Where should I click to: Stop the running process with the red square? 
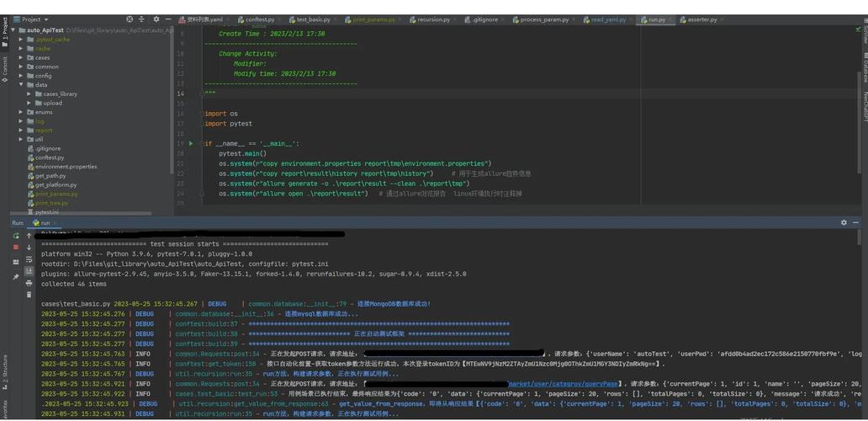tap(16, 247)
